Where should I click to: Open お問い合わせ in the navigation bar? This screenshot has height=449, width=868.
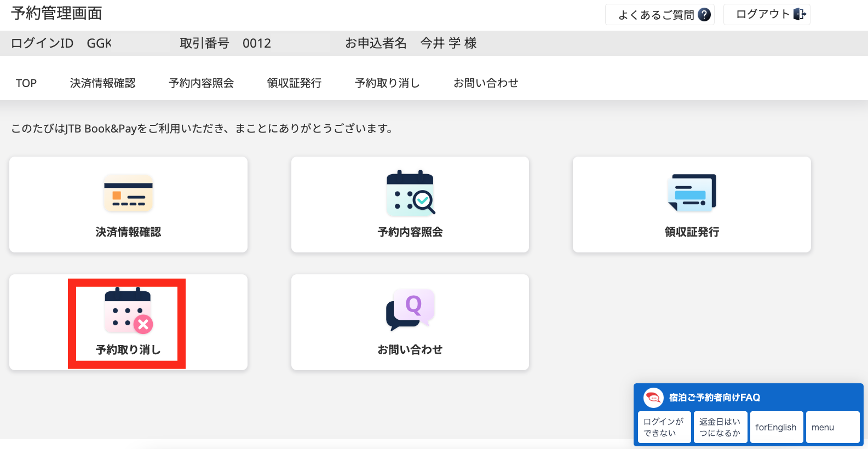point(486,83)
